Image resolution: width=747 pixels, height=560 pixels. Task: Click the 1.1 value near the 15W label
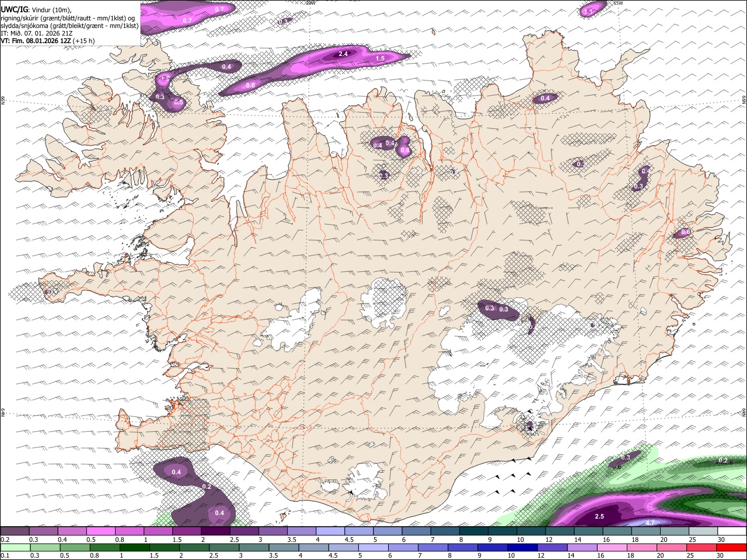click(x=588, y=11)
